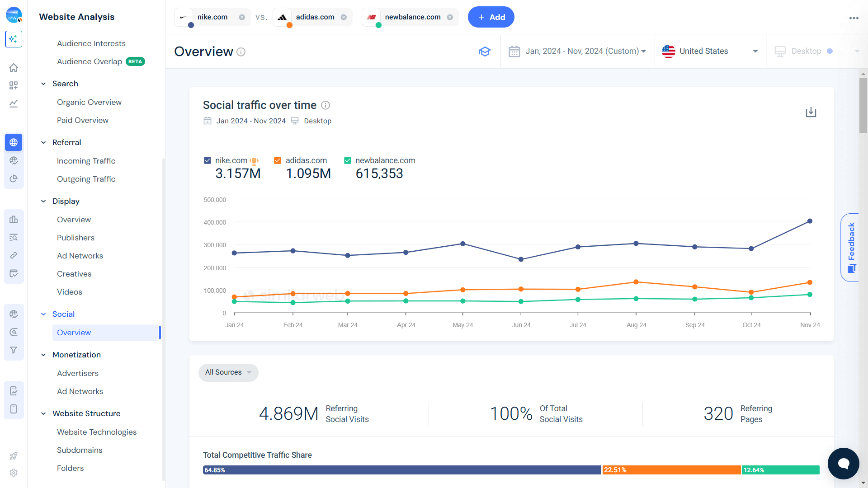Screen dimensions: 868x488
Task: Collapse the Search section
Action: click(43, 84)
